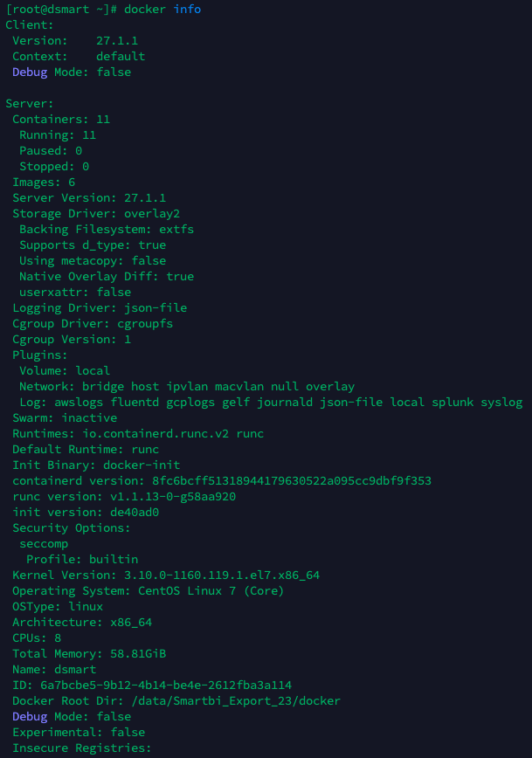Click the Logging Driver json-file value
Screen dimensions: 532x758
[x=155, y=308]
